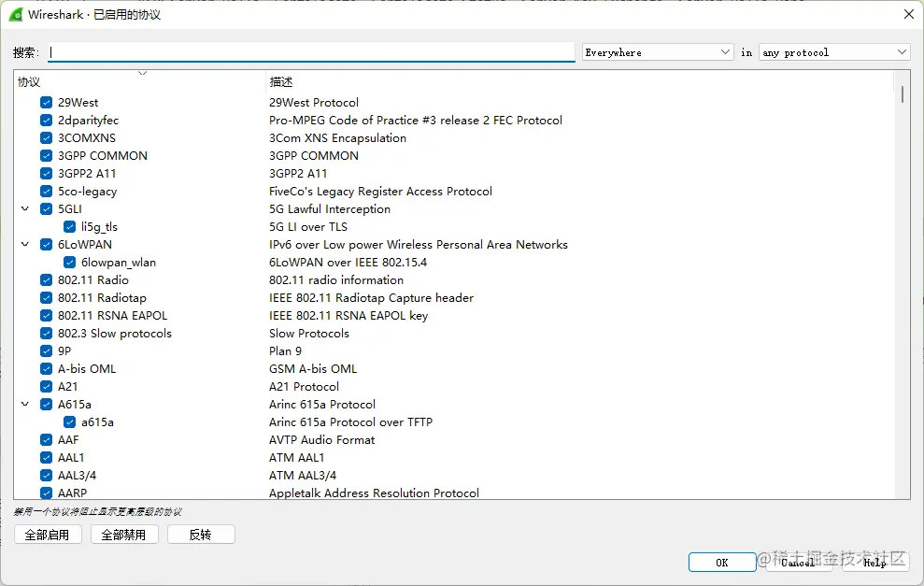The image size is (924, 586).
Task: Select the 802.11 Radio row
Action: pos(454,280)
